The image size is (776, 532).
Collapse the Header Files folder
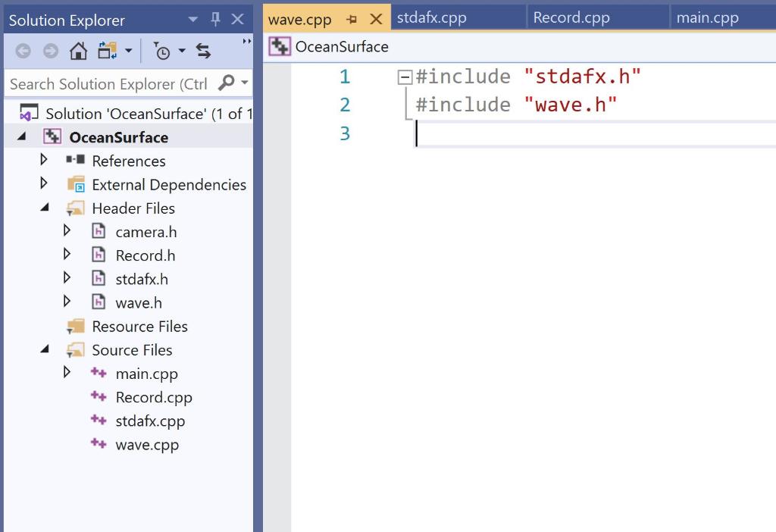coord(45,208)
